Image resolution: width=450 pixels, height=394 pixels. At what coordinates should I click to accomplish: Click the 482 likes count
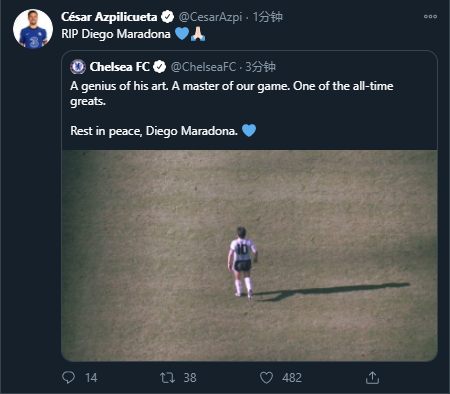tap(292, 378)
